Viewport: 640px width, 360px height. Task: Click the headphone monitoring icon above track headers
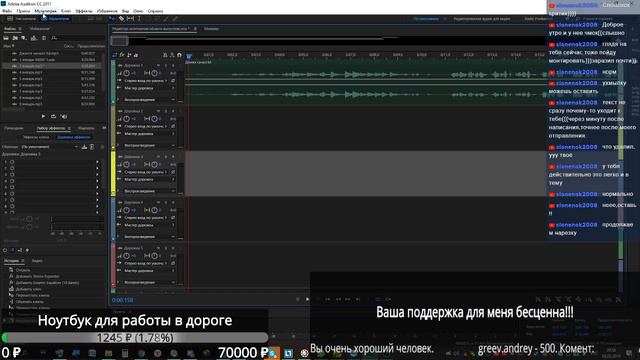[179, 55]
